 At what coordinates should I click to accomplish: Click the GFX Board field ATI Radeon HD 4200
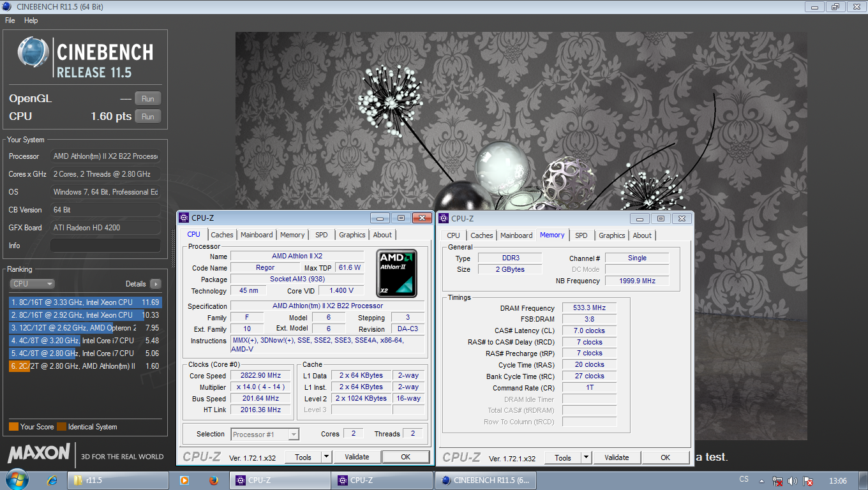point(106,228)
